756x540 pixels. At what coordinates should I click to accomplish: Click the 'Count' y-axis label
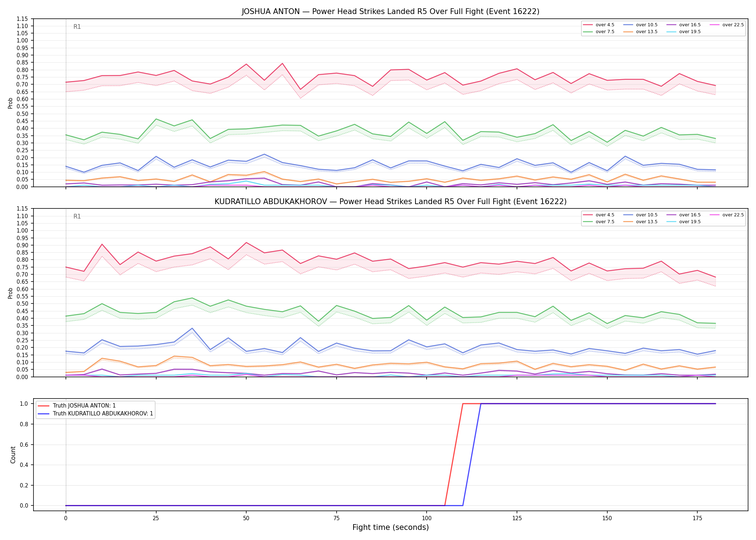pos(13,455)
